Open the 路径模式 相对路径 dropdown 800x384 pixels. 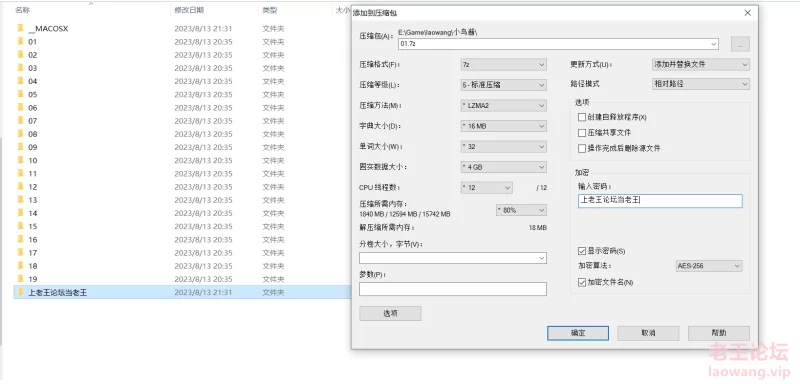(x=701, y=84)
